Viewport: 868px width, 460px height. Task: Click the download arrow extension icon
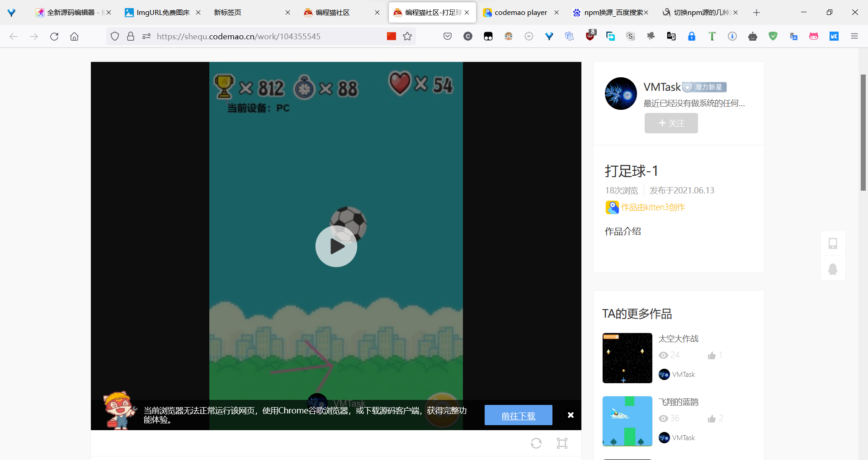click(x=732, y=36)
